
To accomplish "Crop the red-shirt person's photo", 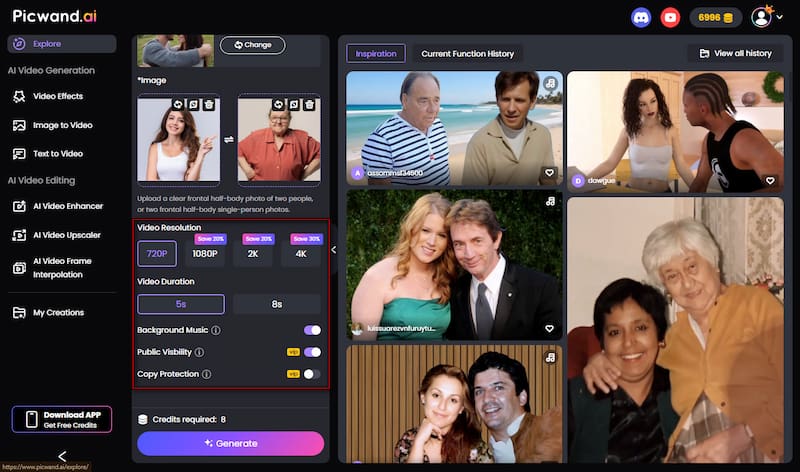I will pos(294,105).
